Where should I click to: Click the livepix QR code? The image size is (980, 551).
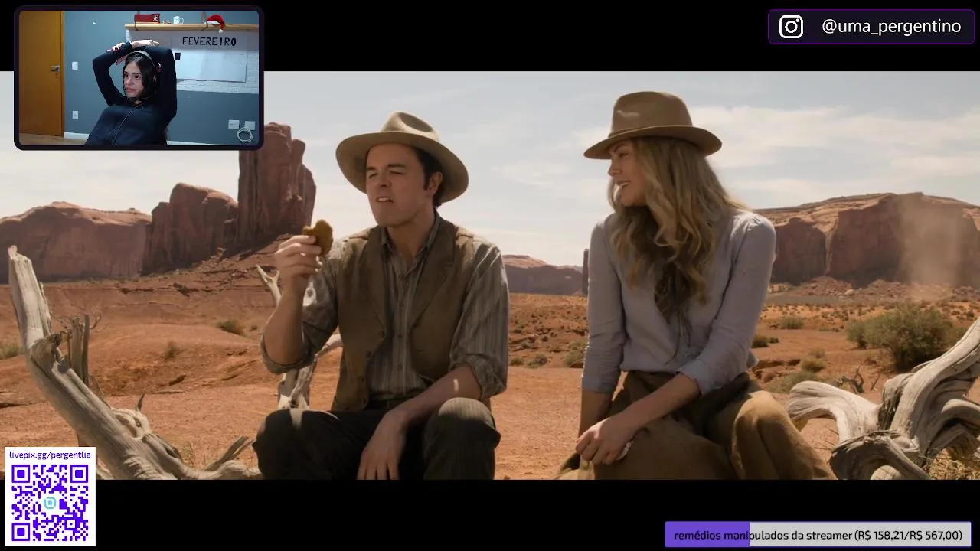[x=50, y=503]
